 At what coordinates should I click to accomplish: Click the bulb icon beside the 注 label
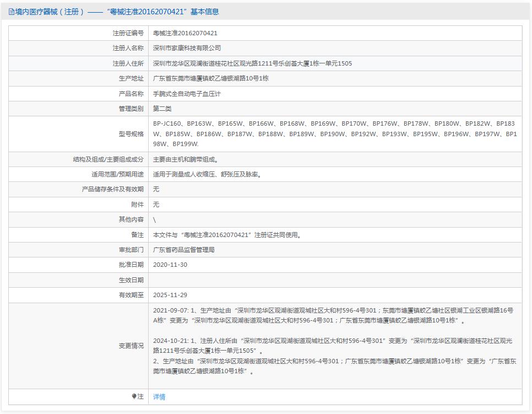click(x=134, y=396)
